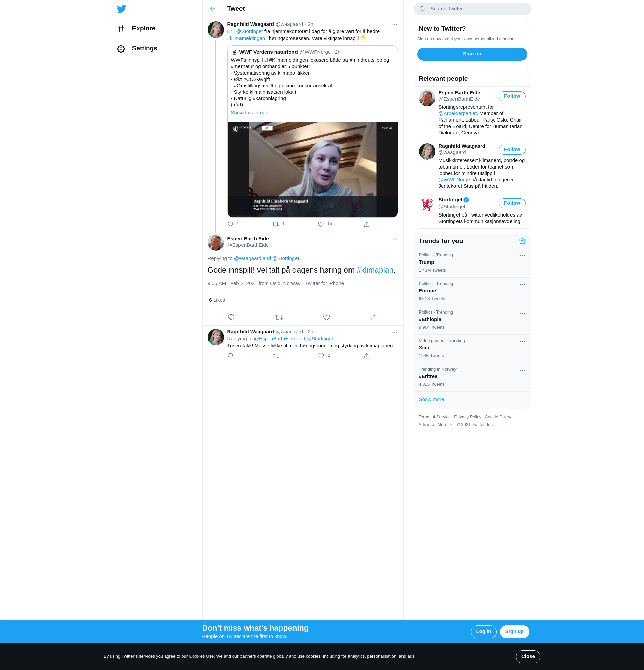This screenshot has width=644, height=670.
Task: Share Ragnhild's top tweet via share icon
Action: click(x=366, y=224)
